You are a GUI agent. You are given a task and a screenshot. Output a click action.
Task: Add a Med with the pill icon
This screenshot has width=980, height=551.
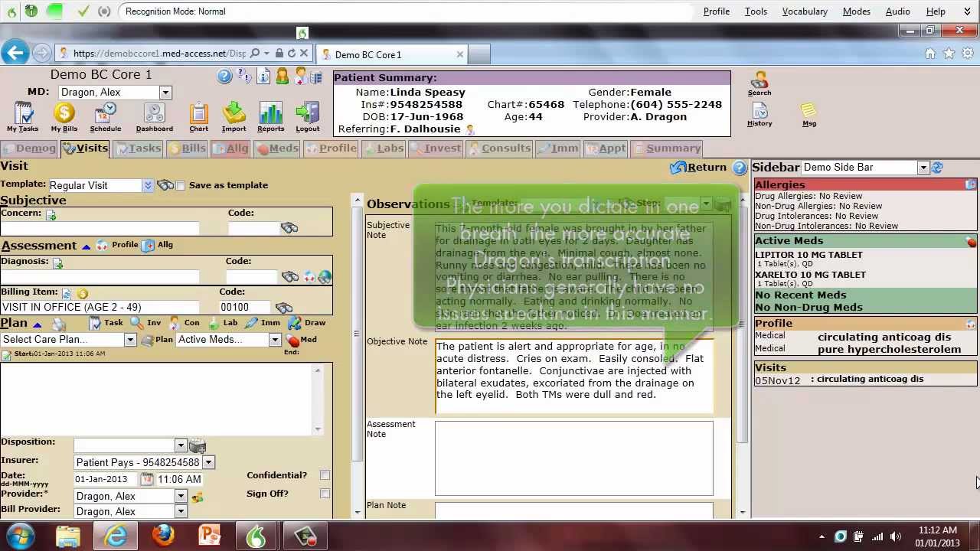(x=300, y=340)
